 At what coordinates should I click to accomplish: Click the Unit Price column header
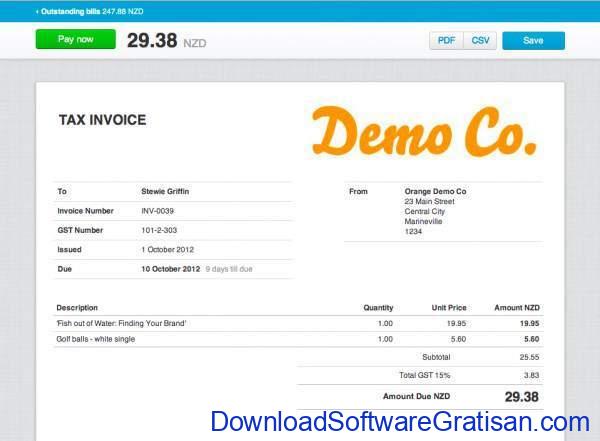pos(449,308)
